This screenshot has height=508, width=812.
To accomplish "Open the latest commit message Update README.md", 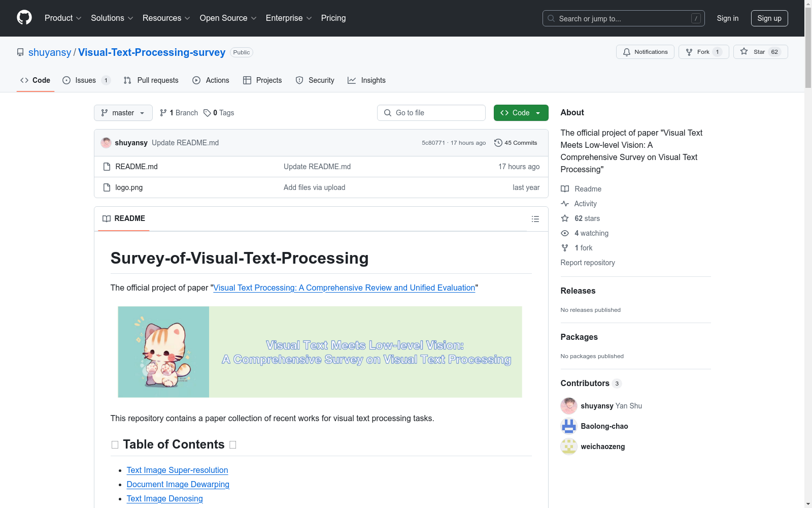I will [x=185, y=143].
